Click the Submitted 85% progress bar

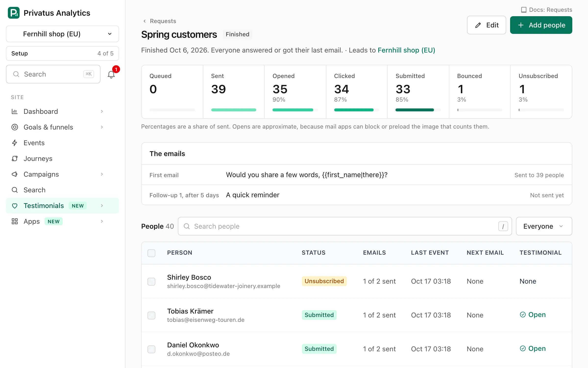point(418,110)
